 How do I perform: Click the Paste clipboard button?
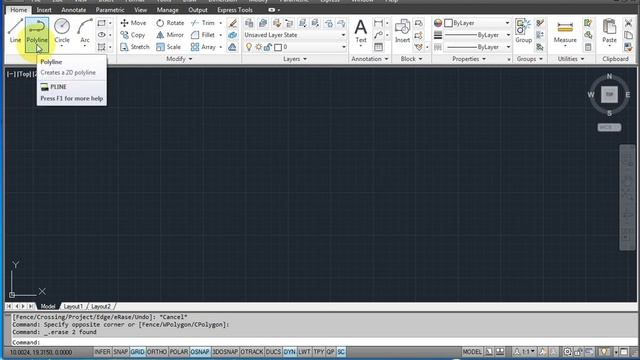click(609, 31)
